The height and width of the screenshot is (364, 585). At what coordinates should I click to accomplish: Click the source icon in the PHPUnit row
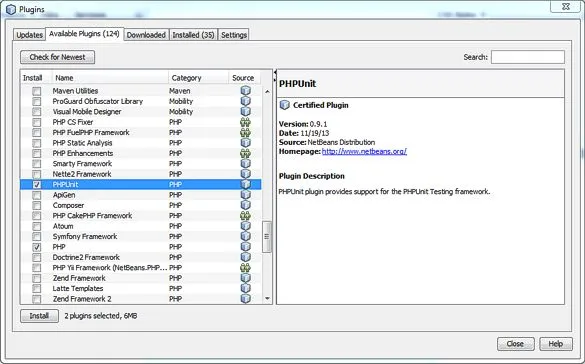point(245,184)
